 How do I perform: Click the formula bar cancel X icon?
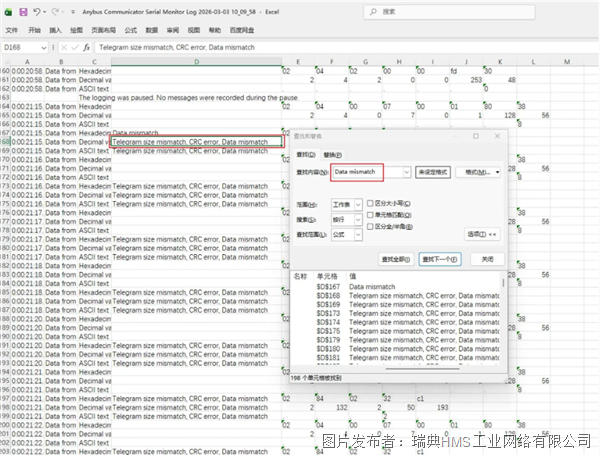tap(64, 47)
